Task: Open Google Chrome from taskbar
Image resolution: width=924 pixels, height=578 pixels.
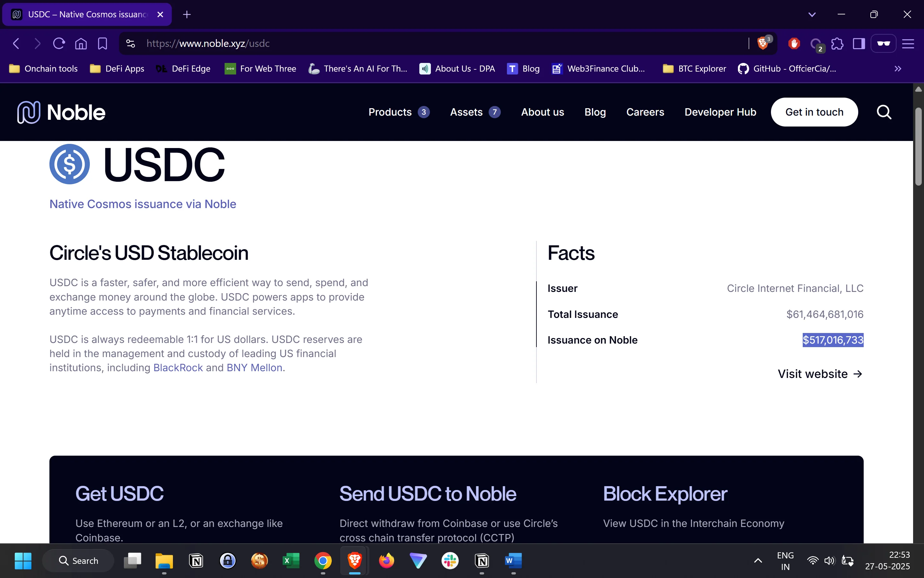Action: [x=323, y=561]
